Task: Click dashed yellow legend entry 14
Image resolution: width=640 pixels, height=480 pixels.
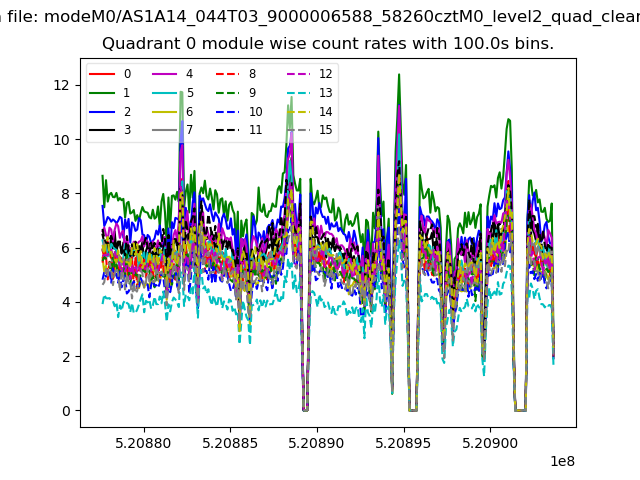Action: coord(310,111)
